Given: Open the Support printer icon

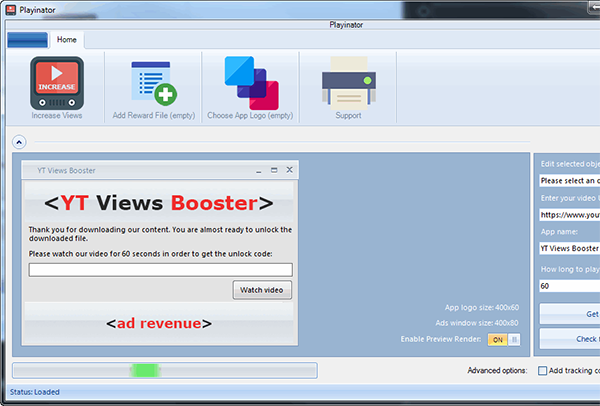Looking at the screenshot, I should (349, 83).
